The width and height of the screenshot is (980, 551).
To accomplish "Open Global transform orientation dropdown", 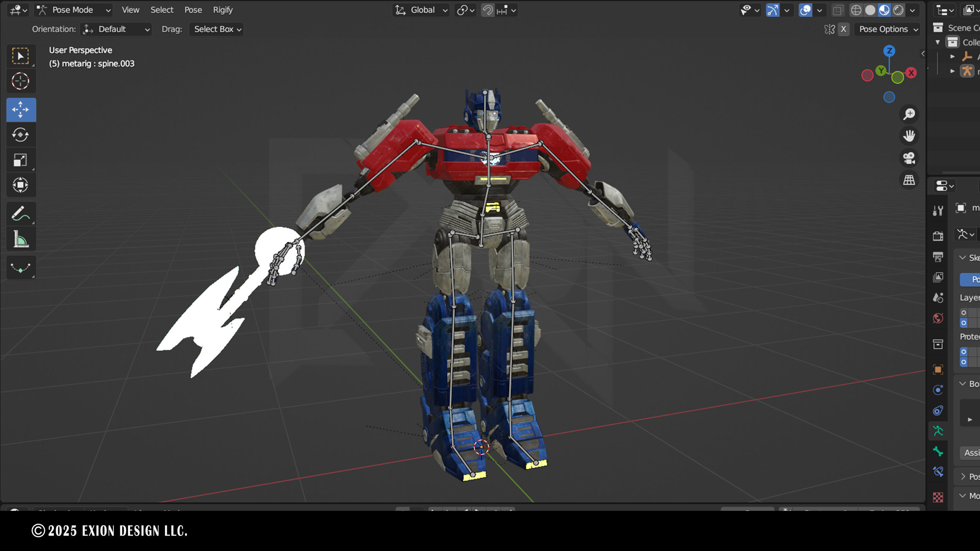I will pos(421,10).
